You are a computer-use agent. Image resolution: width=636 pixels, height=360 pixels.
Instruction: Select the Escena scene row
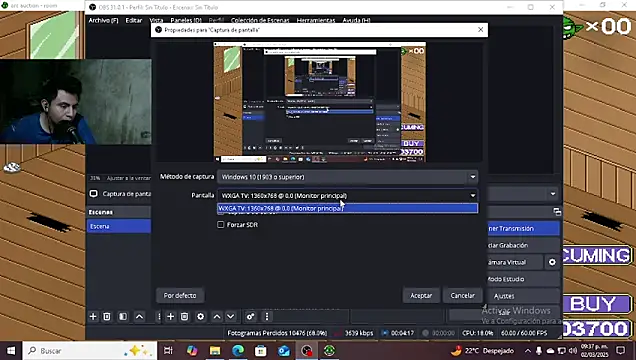tap(118, 226)
